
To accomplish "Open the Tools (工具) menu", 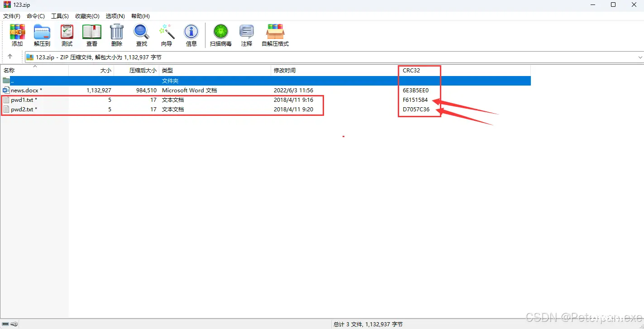I will [x=60, y=16].
